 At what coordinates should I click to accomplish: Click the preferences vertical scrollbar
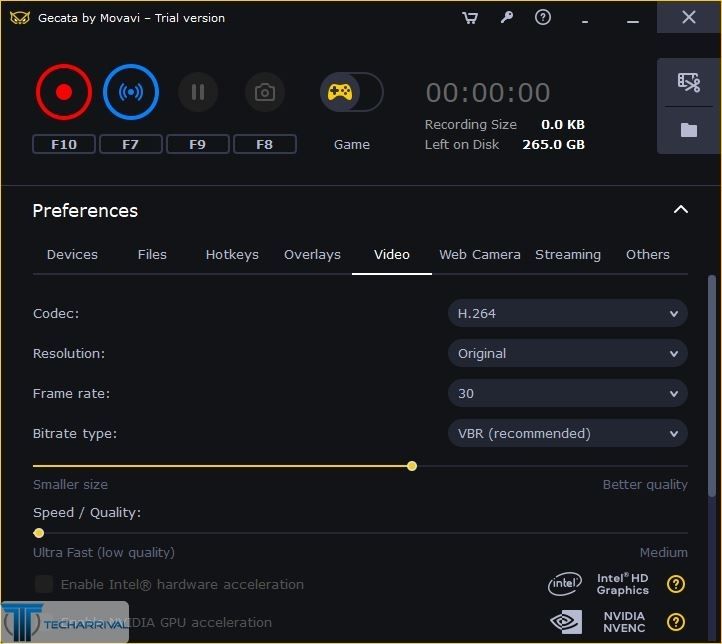(x=712, y=386)
